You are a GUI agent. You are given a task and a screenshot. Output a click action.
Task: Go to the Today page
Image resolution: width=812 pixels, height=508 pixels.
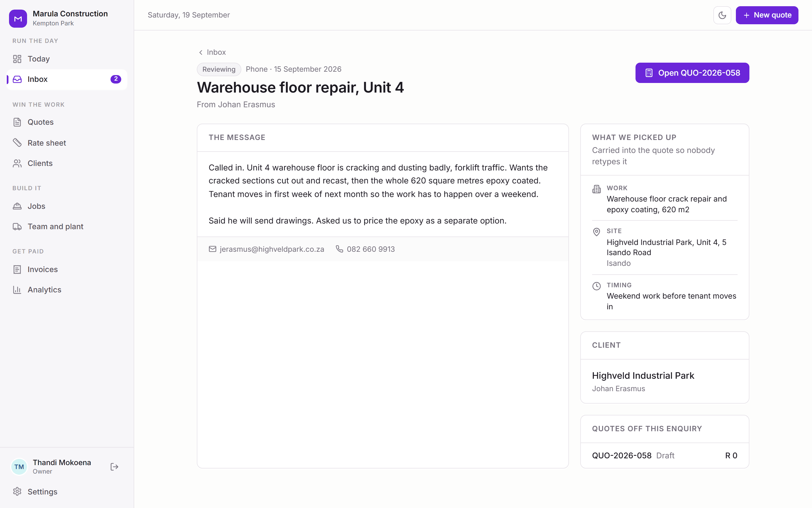[67, 59]
